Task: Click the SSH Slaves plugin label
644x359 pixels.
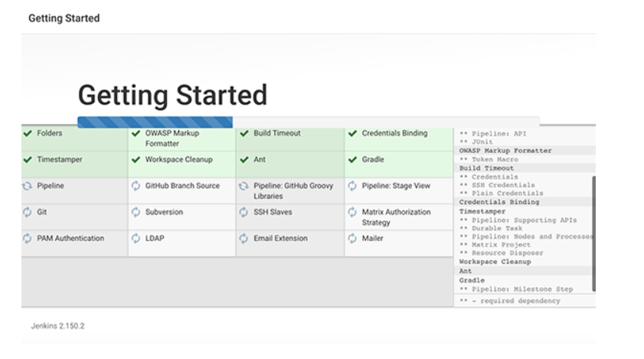Action: (x=273, y=212)
